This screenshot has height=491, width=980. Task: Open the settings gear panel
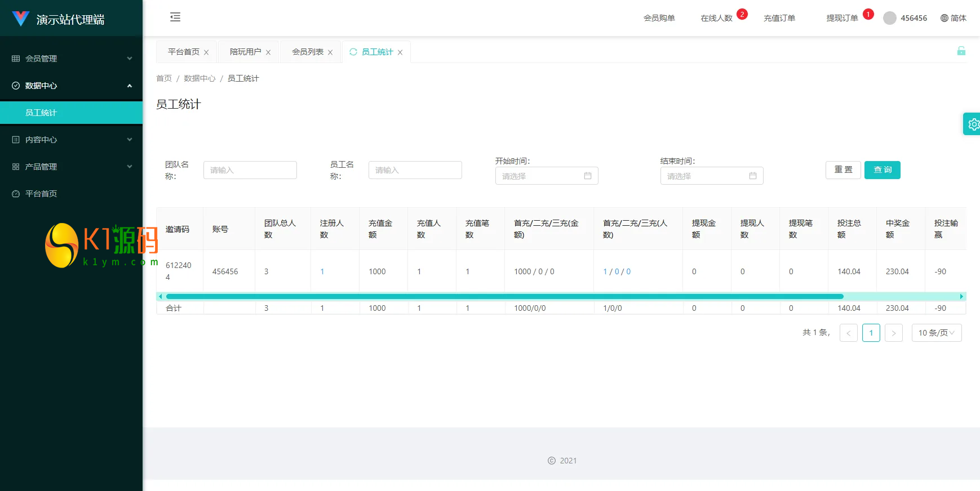(973, 124)
